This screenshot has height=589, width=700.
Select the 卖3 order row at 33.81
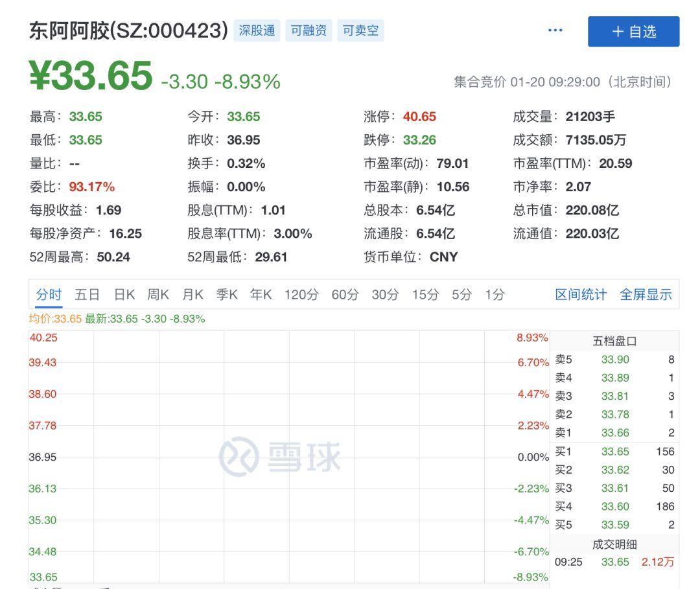click(x=614, y=396)
